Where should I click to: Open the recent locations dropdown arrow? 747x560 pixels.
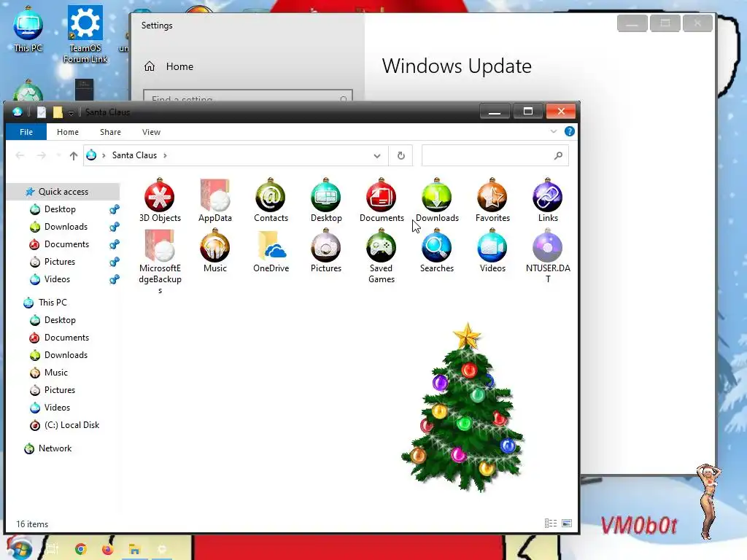[58, 155]
